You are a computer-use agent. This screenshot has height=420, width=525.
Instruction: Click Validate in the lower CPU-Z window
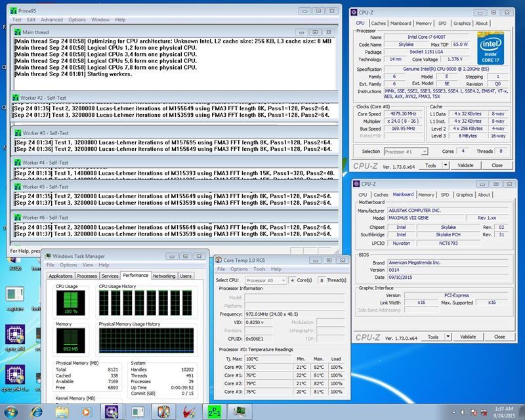tap(468, 337)
